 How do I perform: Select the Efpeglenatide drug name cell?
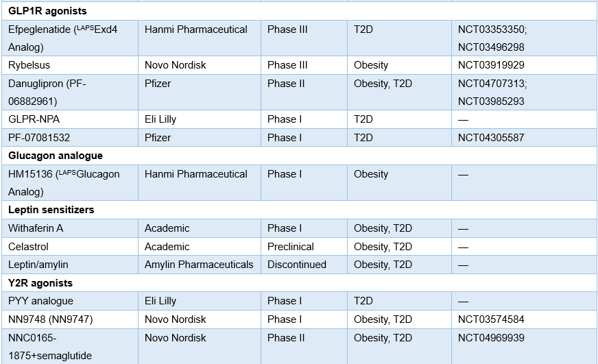70,38
